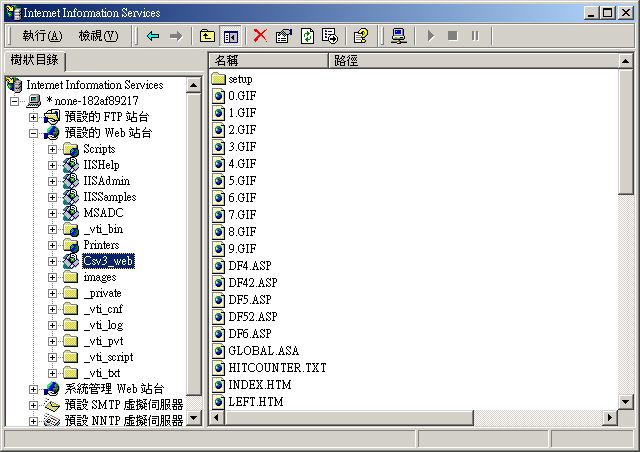Select Internet Information Services root icon
Image resolution: width=640 pixels, height=452 pixels.
14,85
